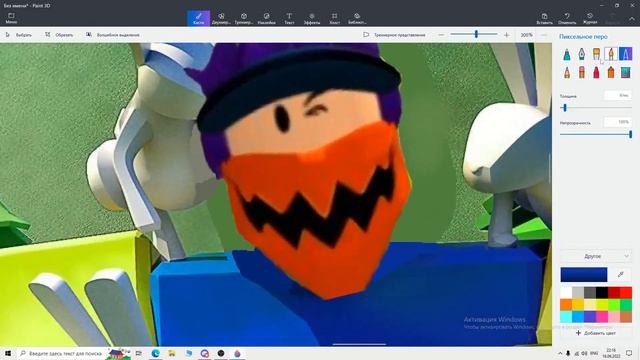Image resolution: width=640 pixels, height=360 pixels.
Task: Click the current dark blue color box
Action: click(584, 275)
